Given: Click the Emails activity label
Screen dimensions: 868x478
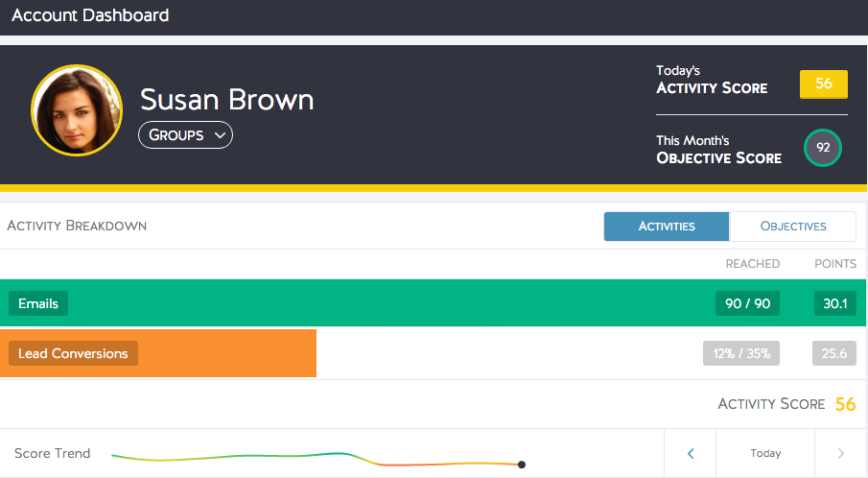Looking at the screenshot, I should point(38,303).
